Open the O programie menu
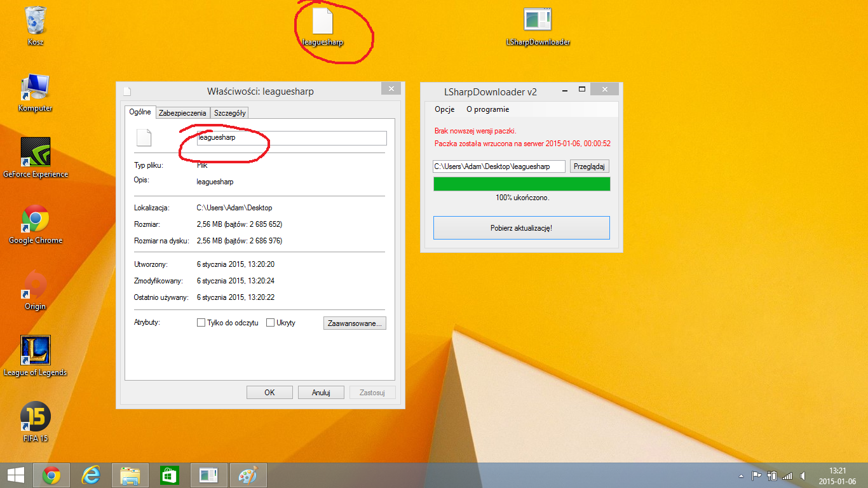The image size is (868, 488). 488,109
